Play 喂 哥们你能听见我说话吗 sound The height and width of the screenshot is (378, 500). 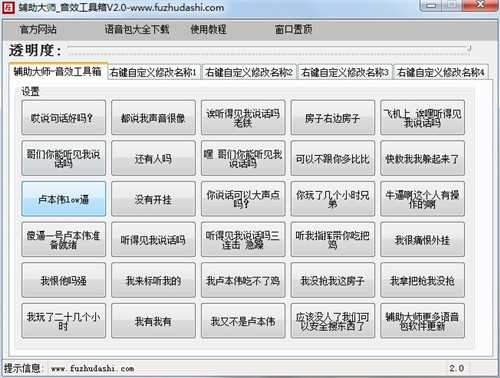(243, 158)
